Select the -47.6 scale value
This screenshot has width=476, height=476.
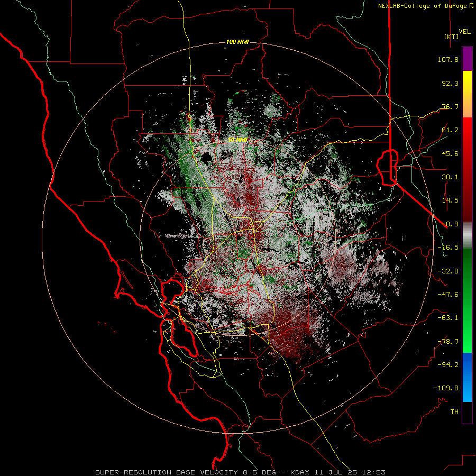[x=448, y=295]
